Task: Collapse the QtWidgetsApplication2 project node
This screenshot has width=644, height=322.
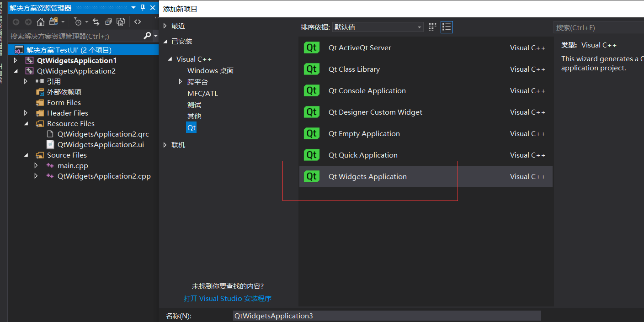Action: click(16, 71)
